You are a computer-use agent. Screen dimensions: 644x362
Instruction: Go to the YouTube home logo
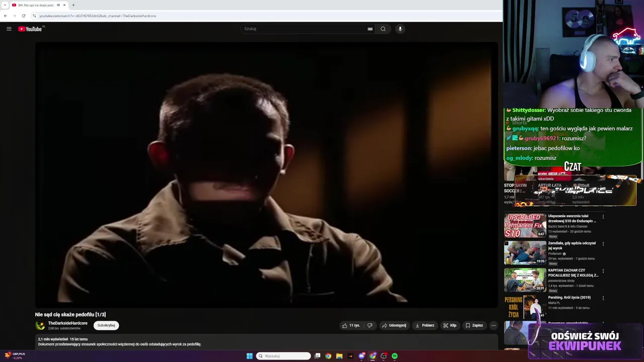pos(30,29)
